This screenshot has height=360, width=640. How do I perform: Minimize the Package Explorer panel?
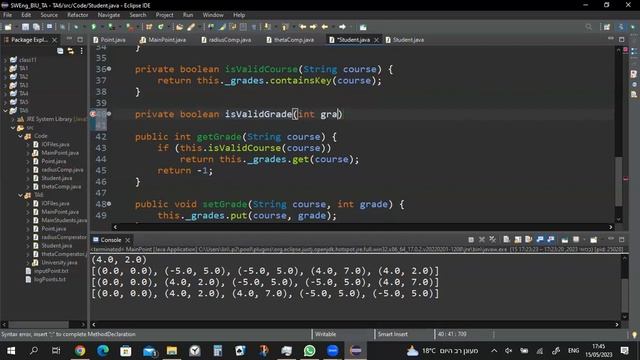(69, 39)
